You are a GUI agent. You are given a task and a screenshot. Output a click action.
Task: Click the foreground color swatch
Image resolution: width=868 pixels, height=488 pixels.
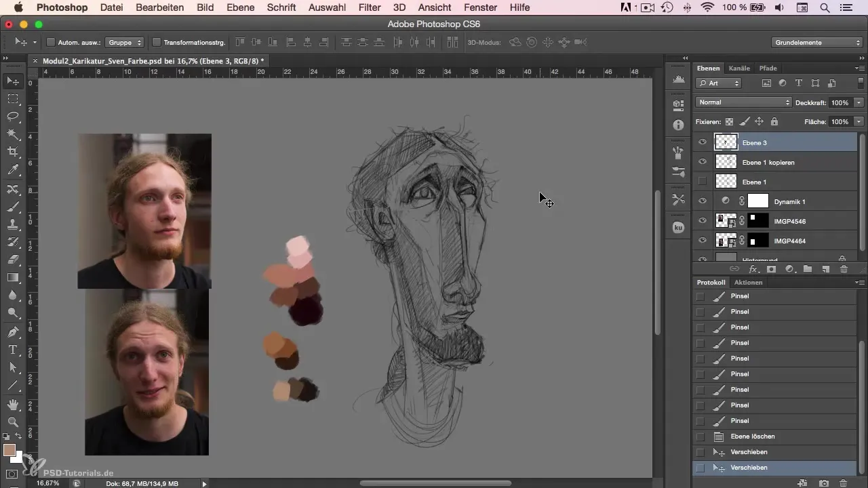[9, 451]
